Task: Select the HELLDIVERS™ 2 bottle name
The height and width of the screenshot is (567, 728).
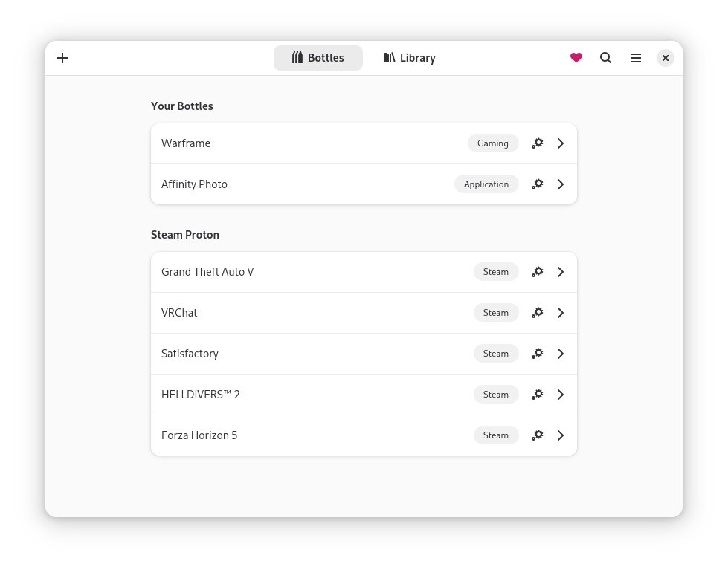Action: 201,395
